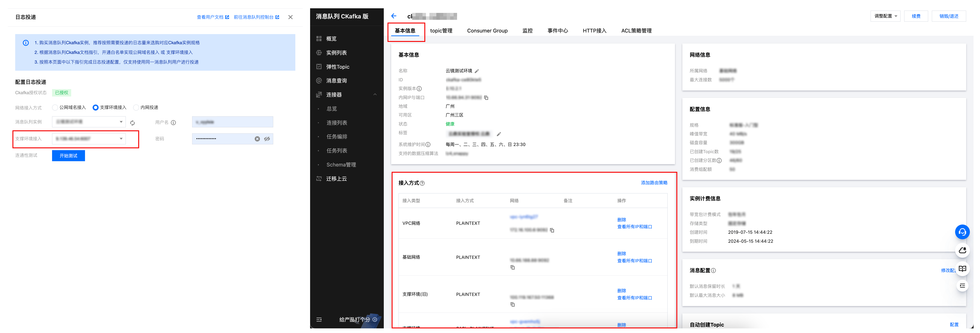This screenshot has width=980, height=333.
Task: Click into the 用户名 input field
Action: click(x=232, y=122)
